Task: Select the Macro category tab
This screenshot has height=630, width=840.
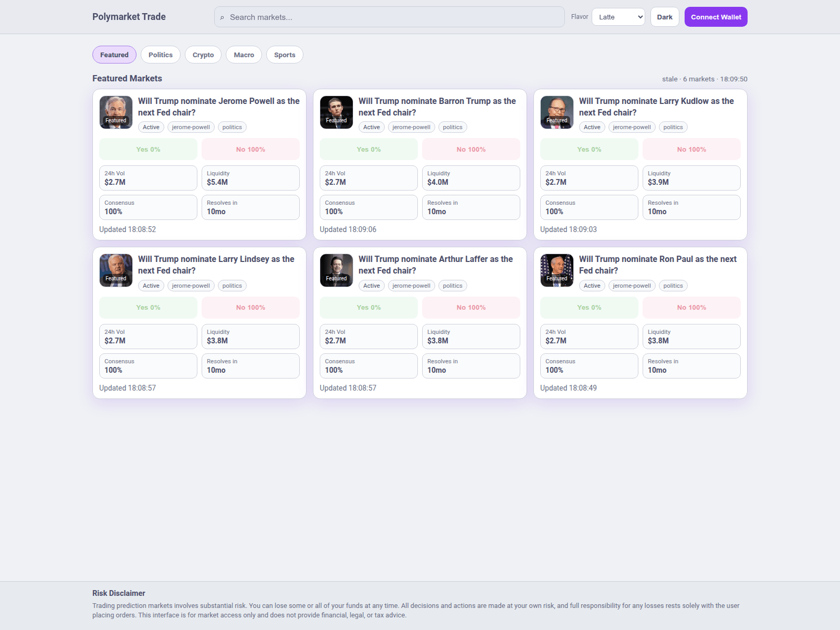Action: point(244,55)
